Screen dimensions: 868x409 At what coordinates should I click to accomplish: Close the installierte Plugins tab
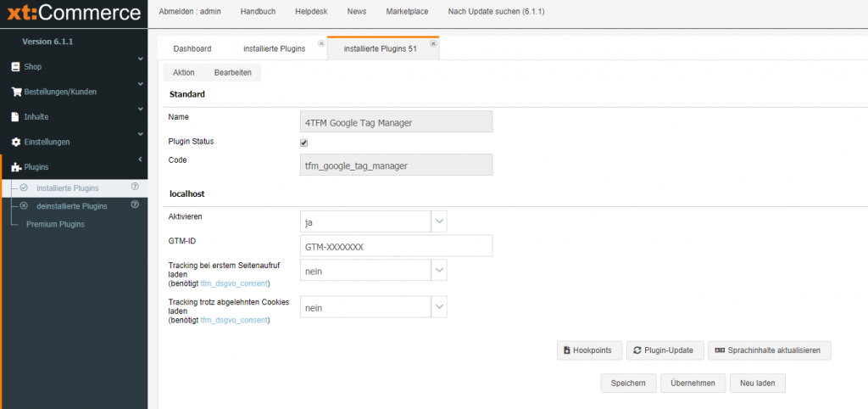pos(320,43)
